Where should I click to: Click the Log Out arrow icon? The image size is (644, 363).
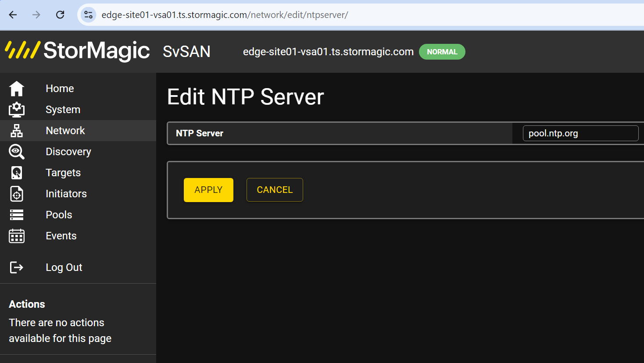coord(17,267)
